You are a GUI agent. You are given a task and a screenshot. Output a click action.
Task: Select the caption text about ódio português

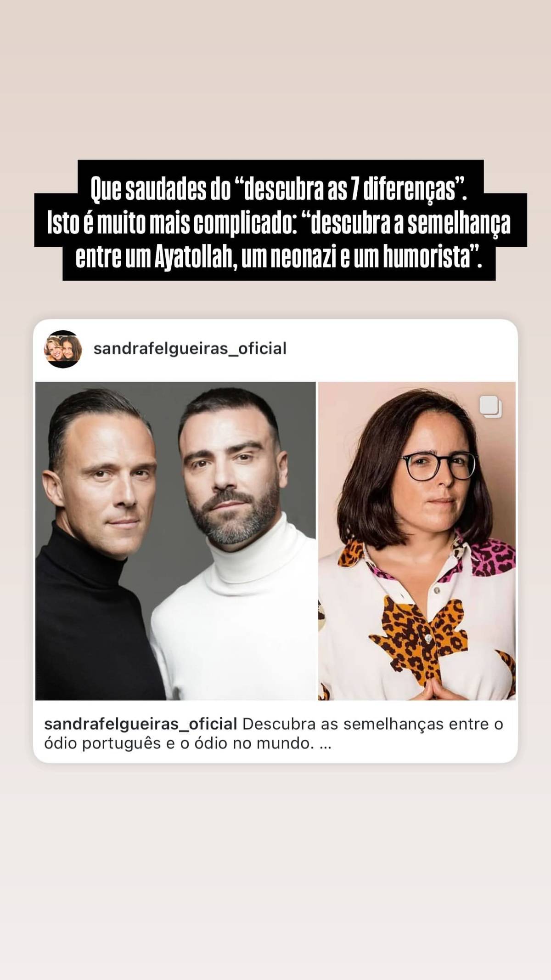(x=274, y=734)
